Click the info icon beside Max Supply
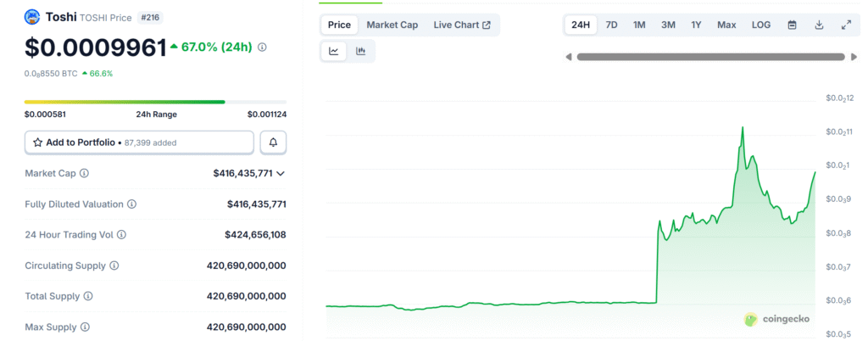Image resolution: width=868 pixels, height=341 pixels. tap(85, 327)
